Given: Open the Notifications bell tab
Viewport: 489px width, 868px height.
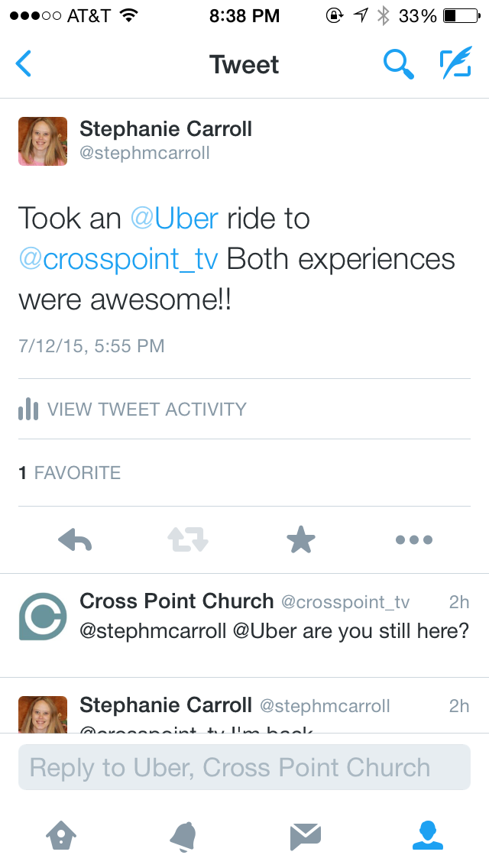Looking at the screenshot, I should coord(183,836).
